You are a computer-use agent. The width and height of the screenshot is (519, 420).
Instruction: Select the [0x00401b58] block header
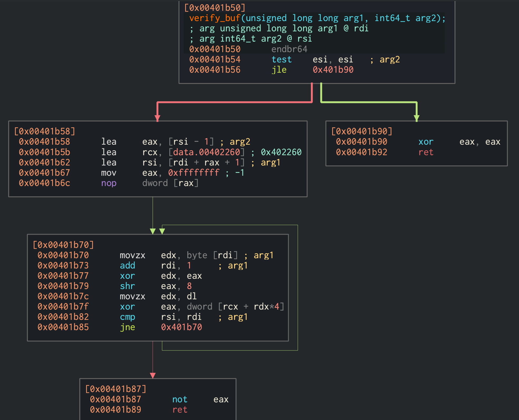[45, 131]
